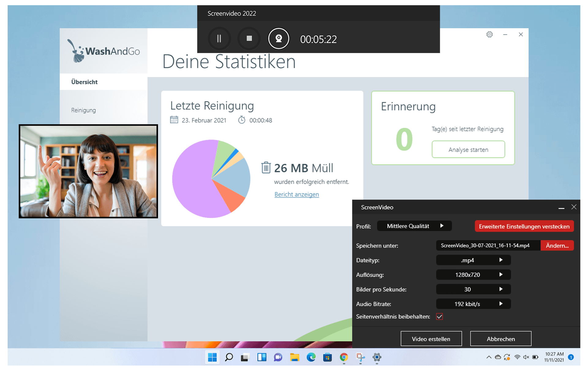Open Microsoft Edge from the taskbar

[311, 357]
